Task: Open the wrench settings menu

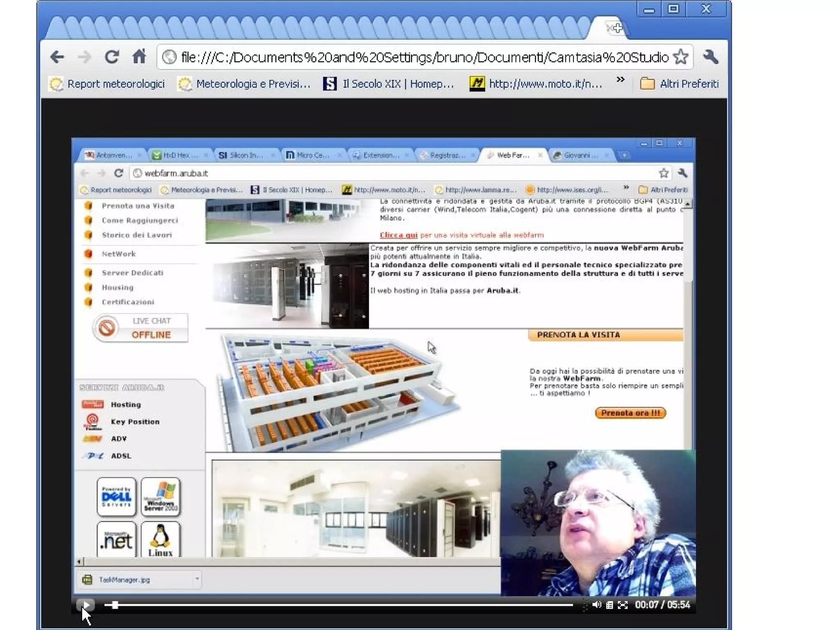Action: [710, 57]
